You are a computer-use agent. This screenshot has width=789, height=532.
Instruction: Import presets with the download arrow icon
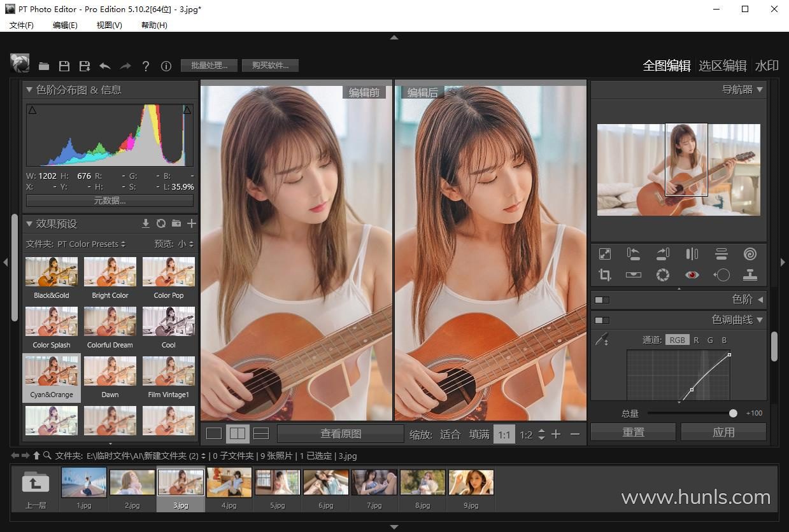coord(145,223)
